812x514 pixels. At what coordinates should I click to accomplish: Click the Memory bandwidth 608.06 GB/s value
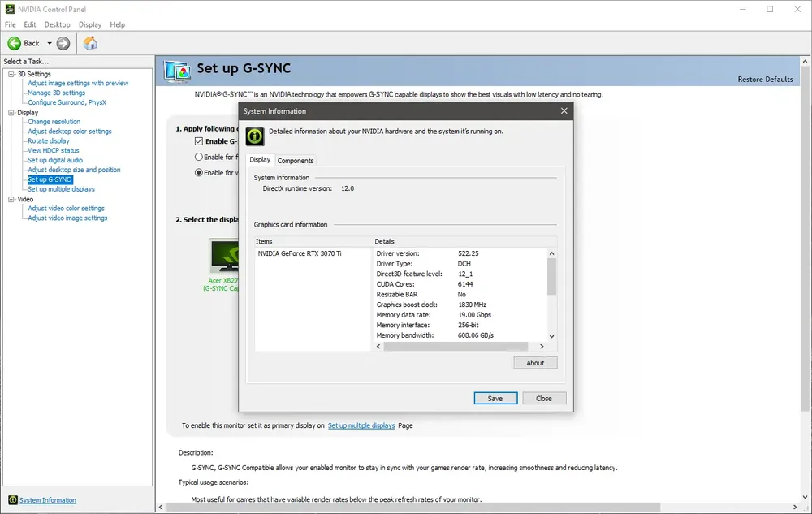[476, 335]
